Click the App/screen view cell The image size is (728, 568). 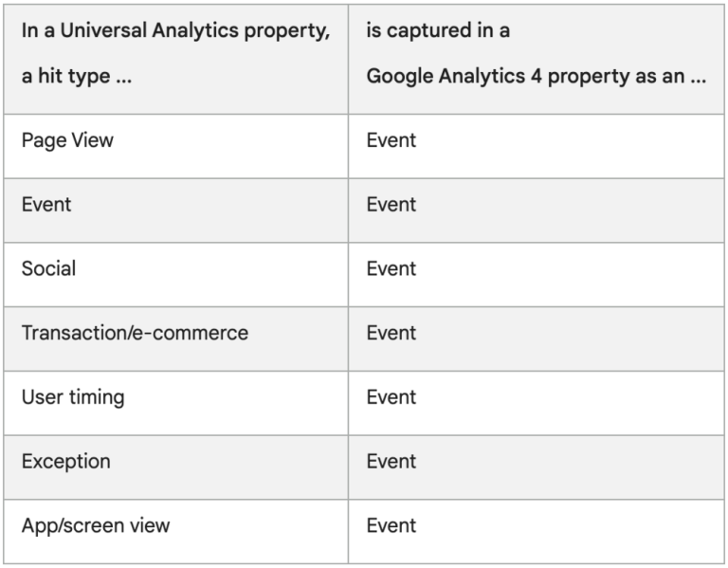[x=96, y=525]
